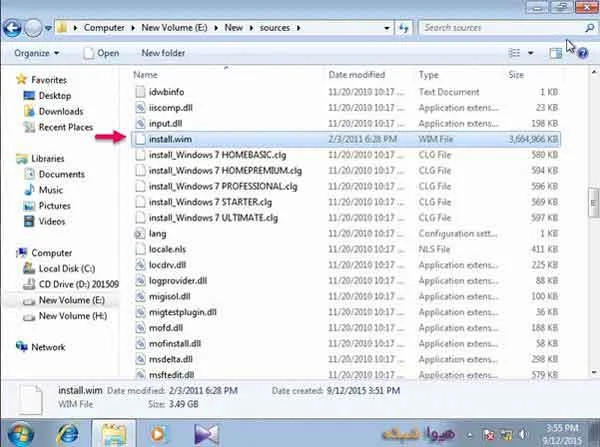Viewport: 600px width, 447px height.
Task: Sort by the Type column header
Action: tap(429, 75)
